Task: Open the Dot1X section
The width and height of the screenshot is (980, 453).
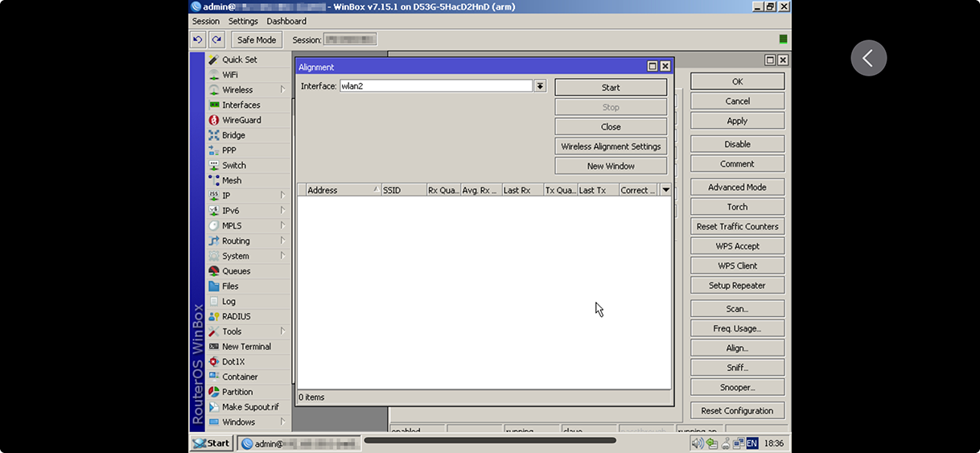Action: (x=233, y=362)
